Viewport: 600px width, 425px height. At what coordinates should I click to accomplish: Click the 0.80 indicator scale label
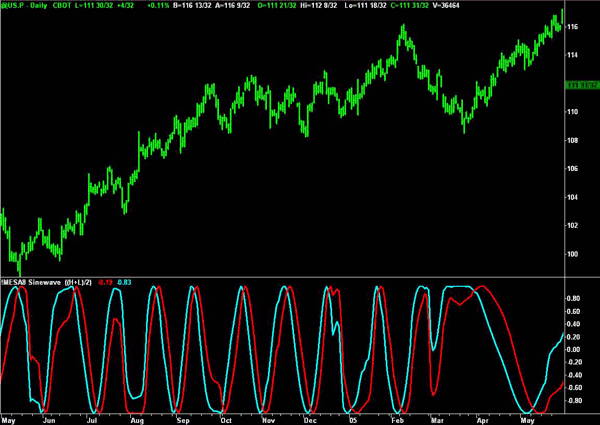coord(575,299)
